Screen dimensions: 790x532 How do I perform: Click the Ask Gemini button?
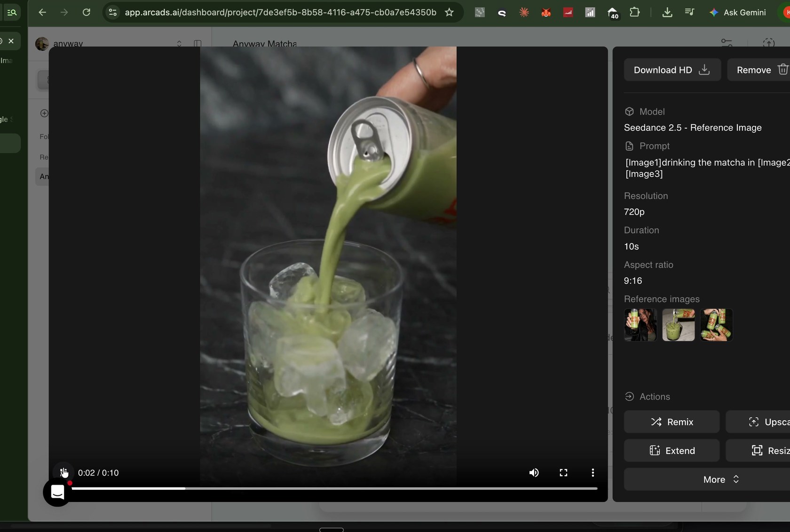[x=738, y=12]
